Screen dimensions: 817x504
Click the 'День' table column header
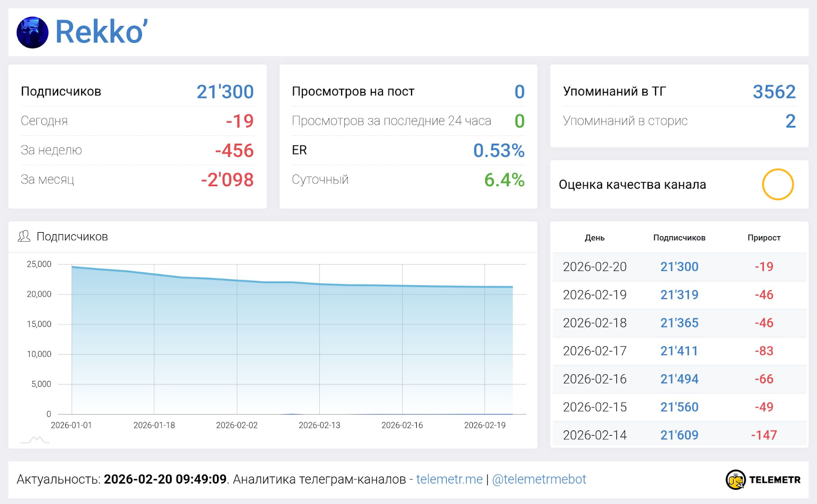click(594, 238)
